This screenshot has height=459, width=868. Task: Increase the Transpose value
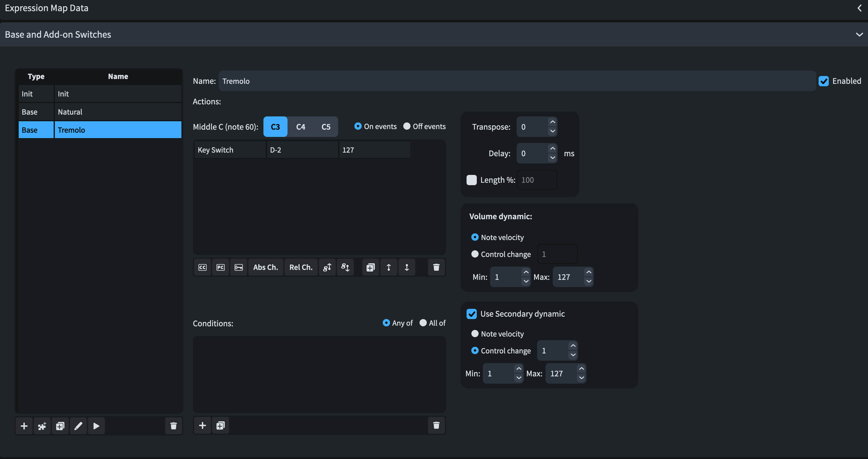[553, 122]
